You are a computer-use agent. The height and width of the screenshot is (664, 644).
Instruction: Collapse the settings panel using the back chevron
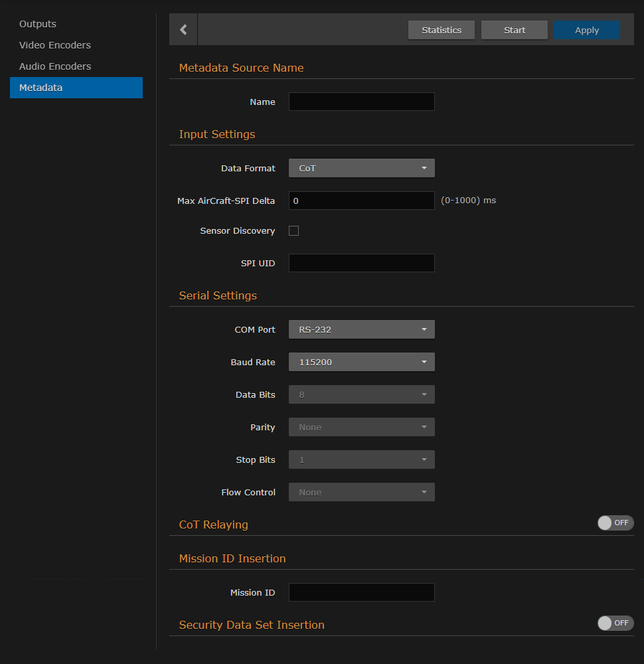pyautogui.click(x=183, y=29)
